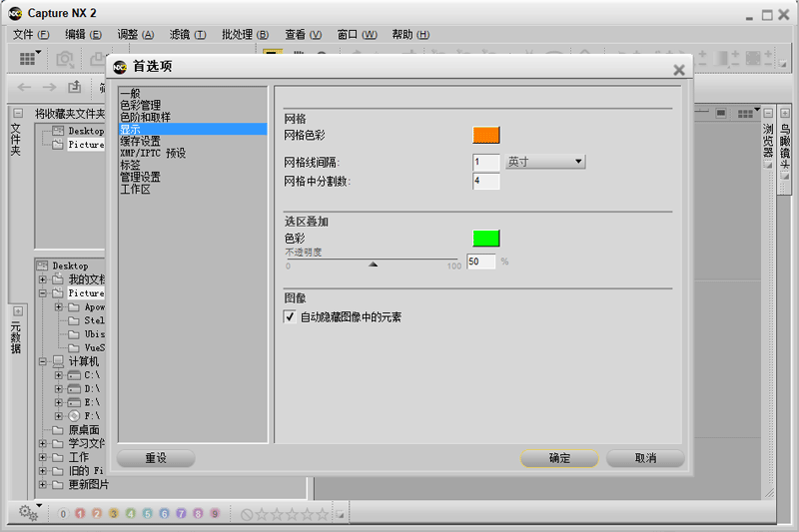Open the orange 网格色彩 color swatch
The height and width of the screenshot is (532, 799).
(486, 135)
